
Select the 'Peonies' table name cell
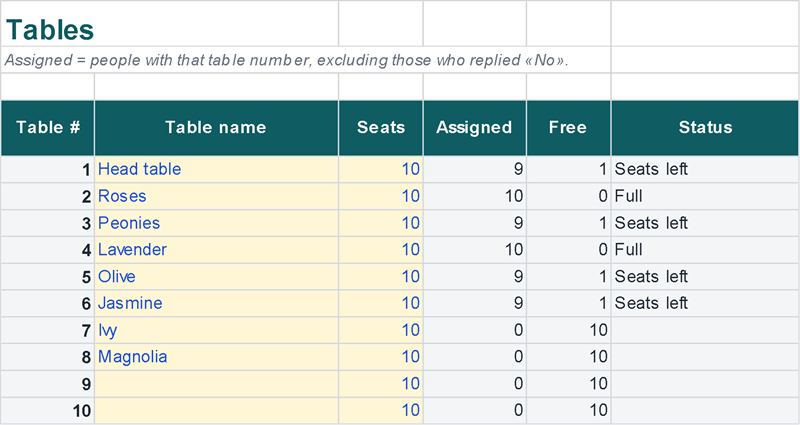[x=216, y=223]
